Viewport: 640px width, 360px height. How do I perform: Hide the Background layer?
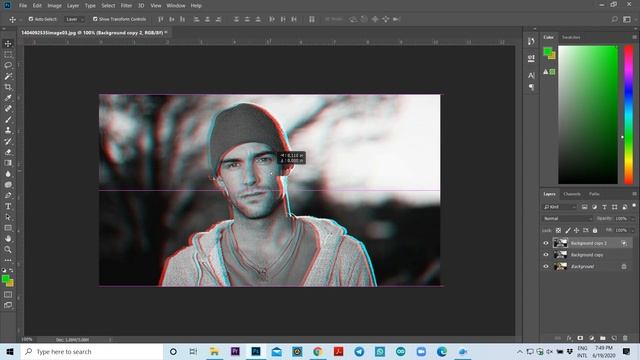(546, 267)
